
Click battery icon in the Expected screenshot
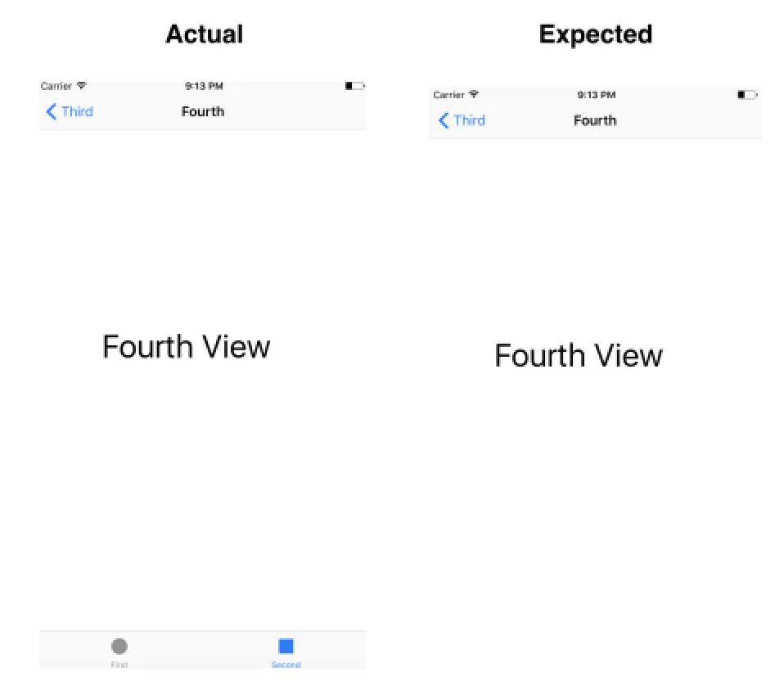click(746, 95)
